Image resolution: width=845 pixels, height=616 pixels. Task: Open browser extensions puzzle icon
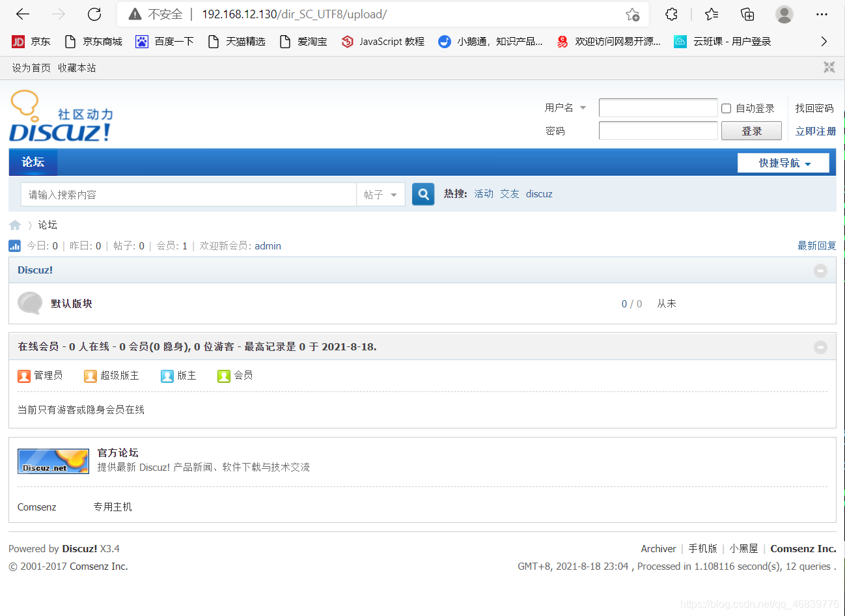[671, 14]
